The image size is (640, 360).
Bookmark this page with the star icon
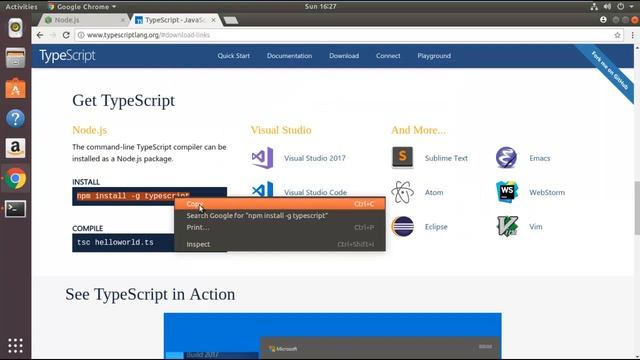click(617, 35)
